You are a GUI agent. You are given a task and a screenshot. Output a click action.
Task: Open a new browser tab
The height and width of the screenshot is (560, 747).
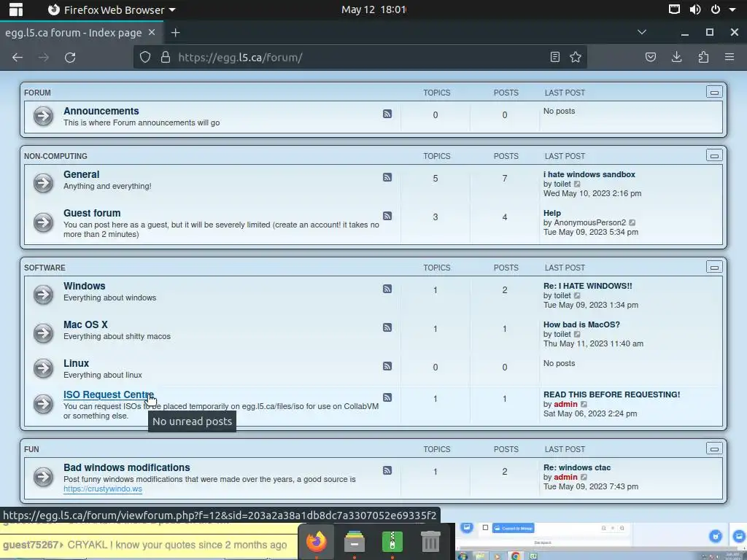pos(175,32)
